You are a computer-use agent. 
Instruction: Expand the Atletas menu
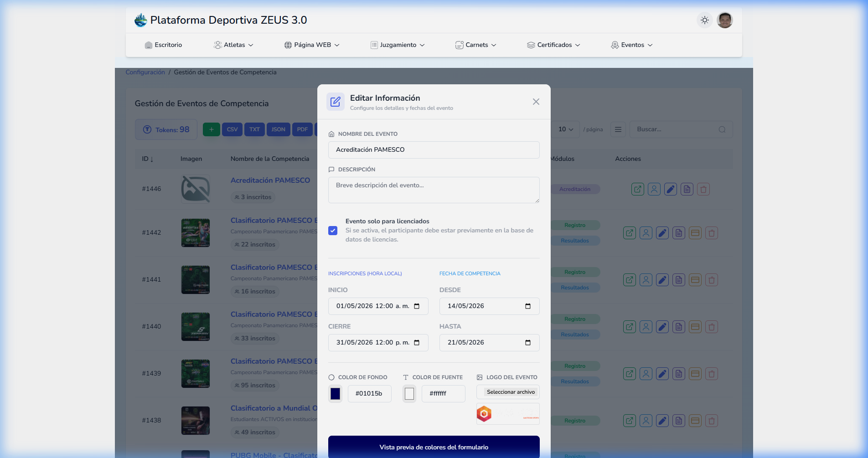(x=233, y=45)
